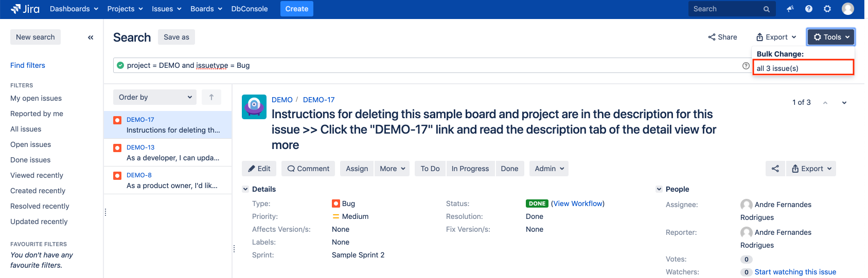Click the sort direction arrow button
868x278 pixels.
point(211,97)
